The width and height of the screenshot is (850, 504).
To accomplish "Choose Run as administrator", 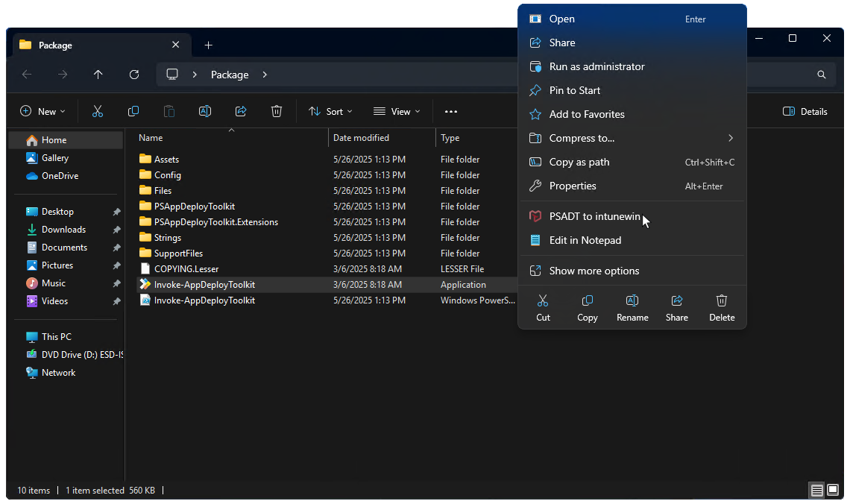I will (x=632, y=66).
